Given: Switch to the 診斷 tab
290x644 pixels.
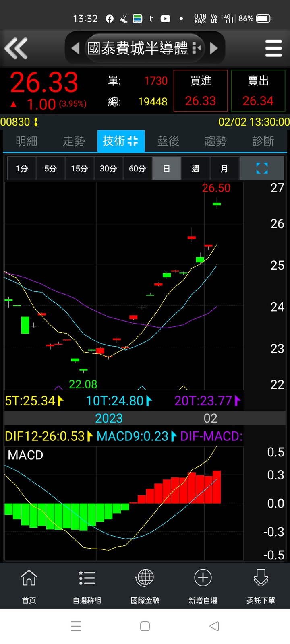Looking at the screenshot, I should (263, 141).
